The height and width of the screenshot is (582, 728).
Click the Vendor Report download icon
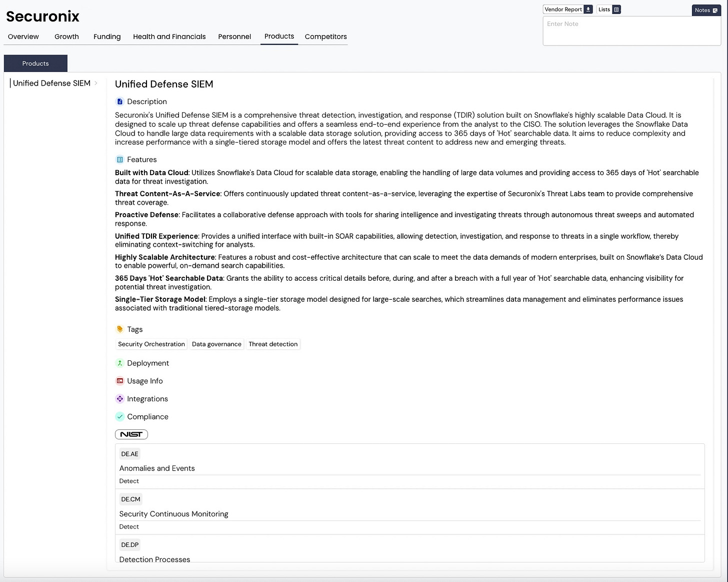(x=588, y=10)
